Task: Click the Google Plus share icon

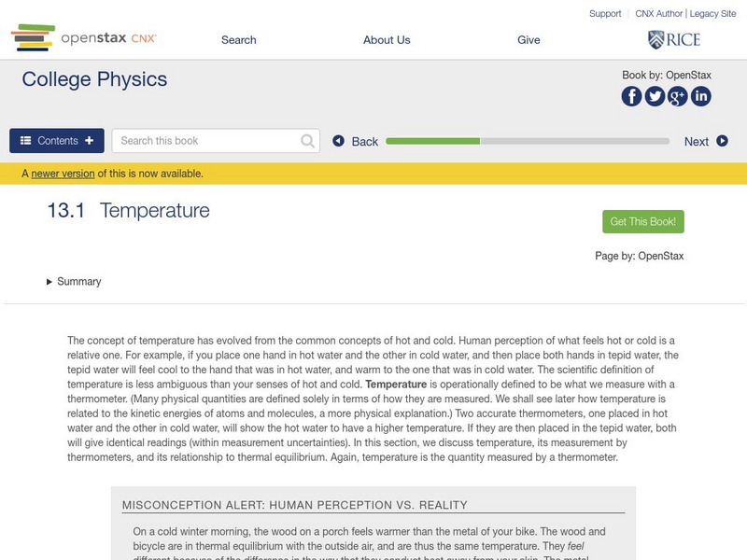Action: click(678, 96)
